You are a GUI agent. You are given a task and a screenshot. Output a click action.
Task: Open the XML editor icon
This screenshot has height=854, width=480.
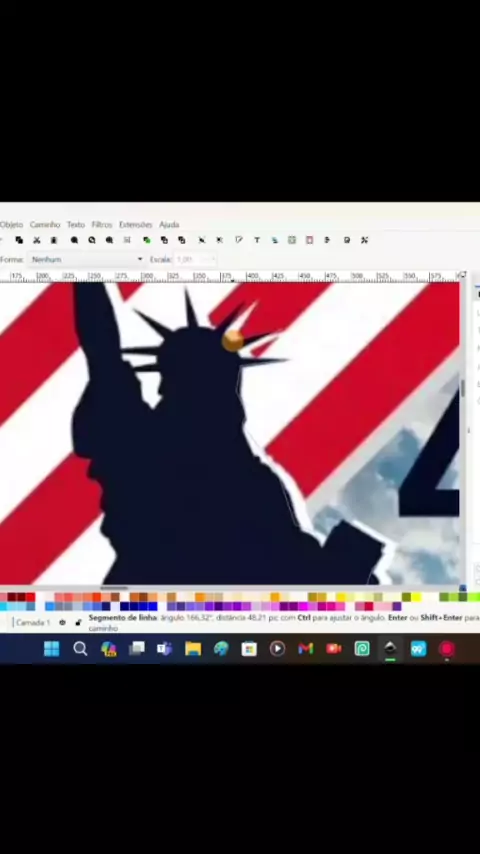tap(292, 240)
